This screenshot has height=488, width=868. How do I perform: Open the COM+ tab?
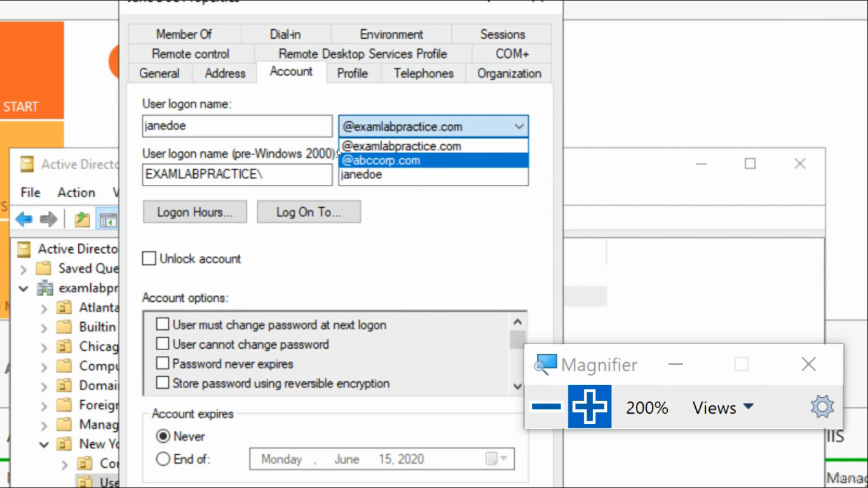pyautogui.click(x=512, y=54)
